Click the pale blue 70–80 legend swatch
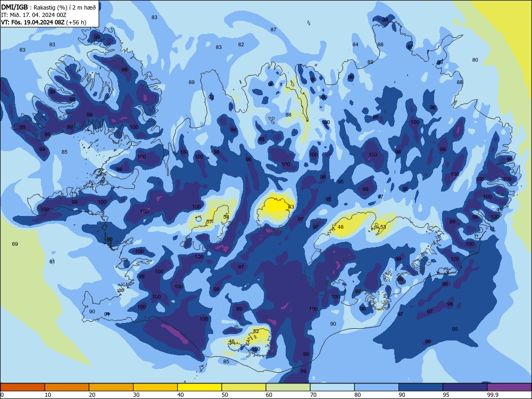Screen dimensions: 532x399 pos(332,387)
